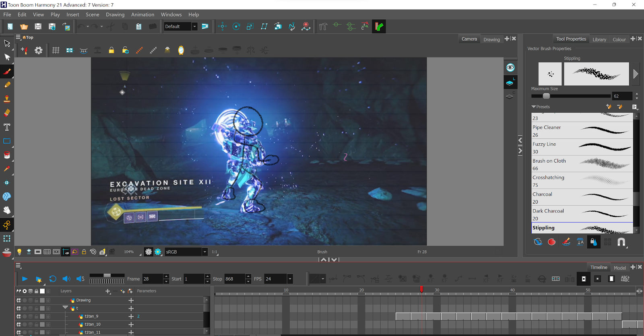Image resolution: width=644 pixels, height=336 pixels.
Task: Toggle visibility of titan_10 layer
Action: coord(19,324)
